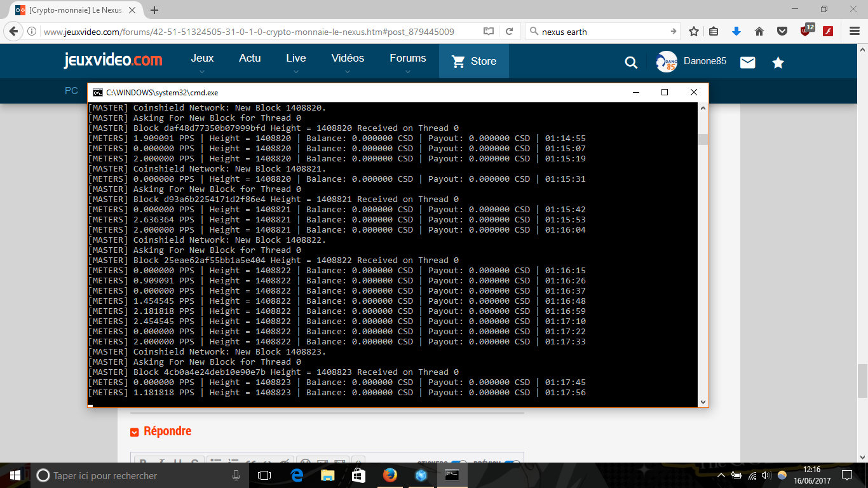Click the Flash plugin toolbar icon
The image size is (868, 488).
(x=828, y=31)
